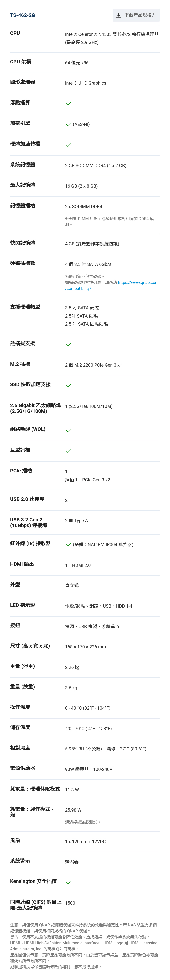Click the TS-462-2G model heading

[23, 15]
